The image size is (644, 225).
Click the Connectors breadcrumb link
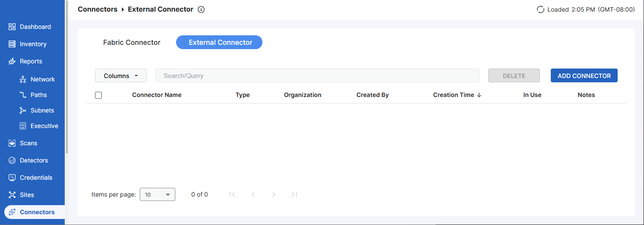coord(98,9)
